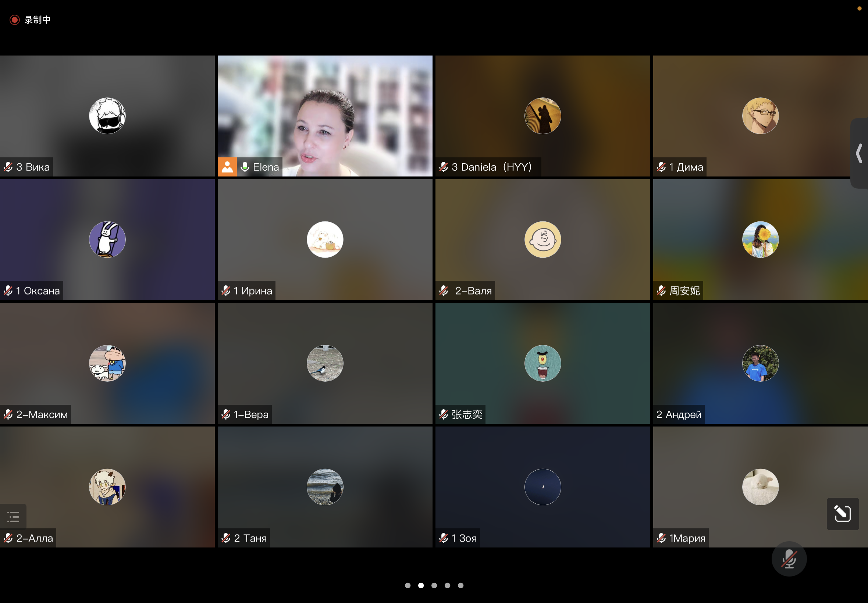
Task: Switch to the third page dot
Action: [x=434, y=585]
